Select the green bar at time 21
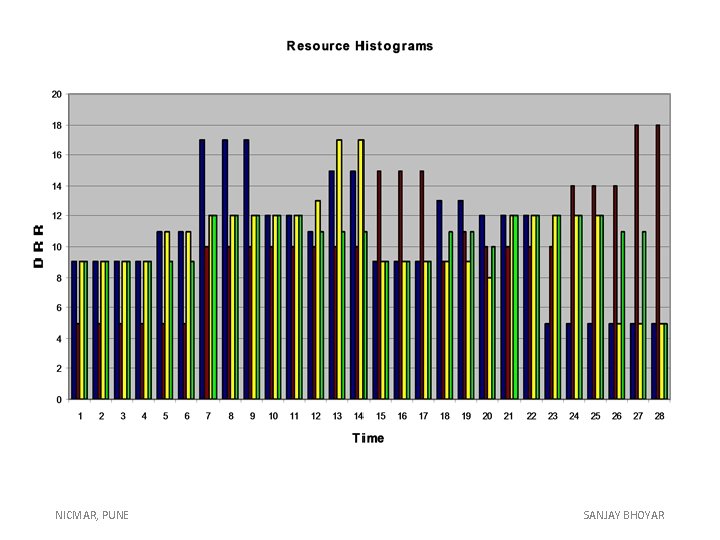Image resolution: width=720 pixels, height=540 pixels. [515, 307]
